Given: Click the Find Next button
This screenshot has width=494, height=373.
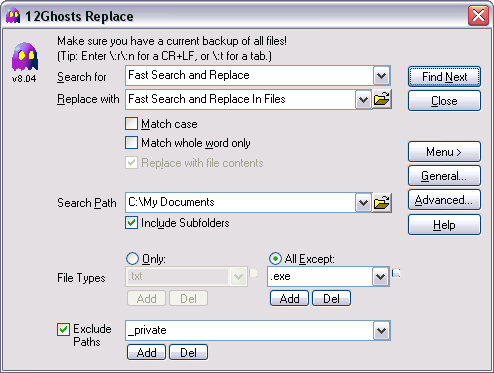Looking at the screenshot, I should (444, 77).
